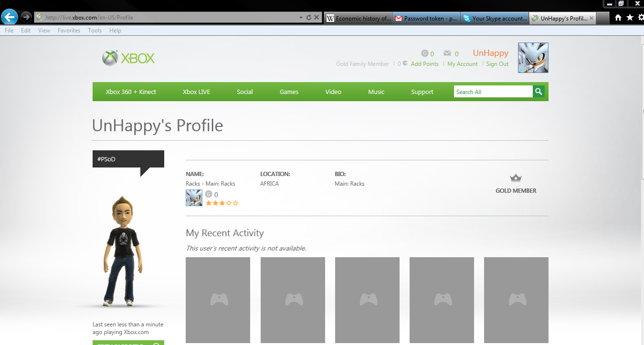This screenshot has width=644, height=345.
Task: Switch to Economic history Wikipedia tab
Action: pyautogui.click(x=358, y=18)
